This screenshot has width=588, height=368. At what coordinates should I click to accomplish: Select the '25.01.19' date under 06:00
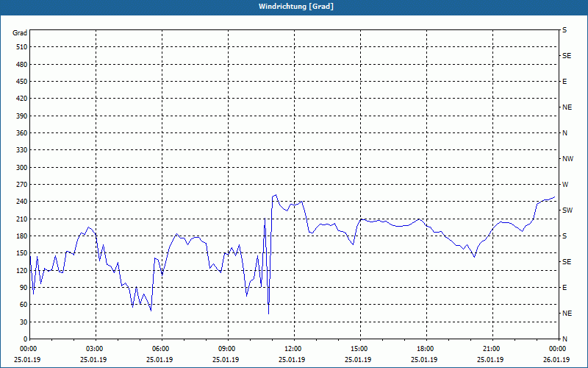[x=159, y=360]
